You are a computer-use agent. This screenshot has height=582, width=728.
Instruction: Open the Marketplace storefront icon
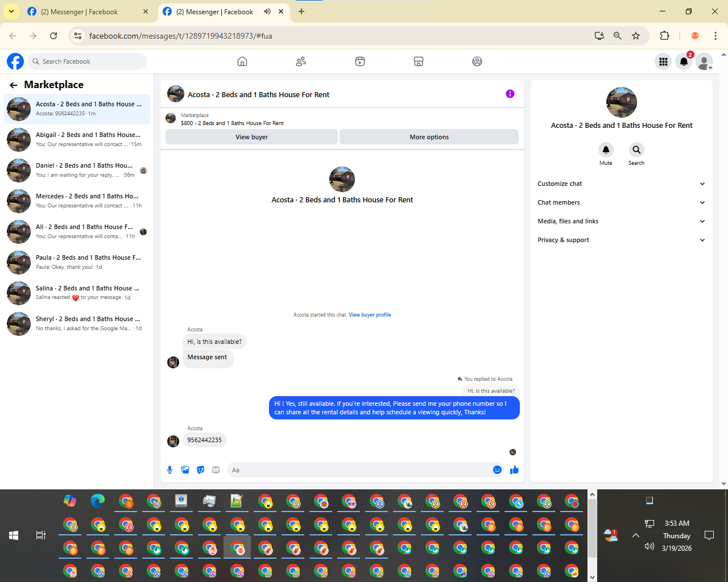pos(419,61)
